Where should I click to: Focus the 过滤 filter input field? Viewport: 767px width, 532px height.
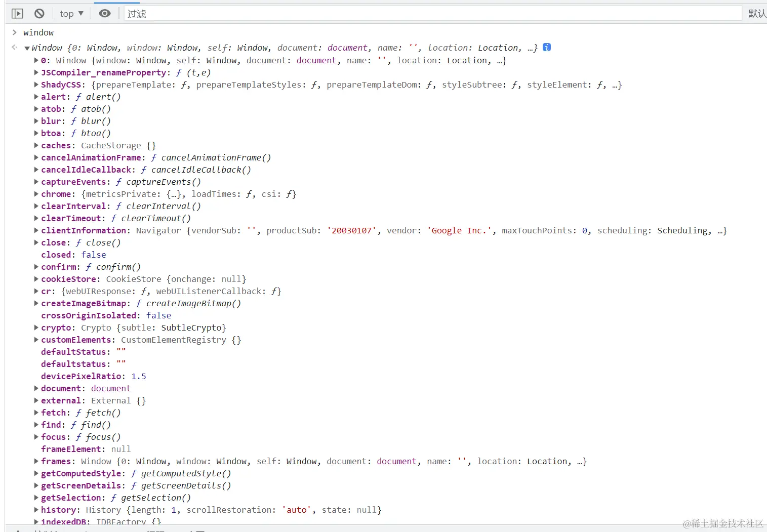(x=433, y=14)
